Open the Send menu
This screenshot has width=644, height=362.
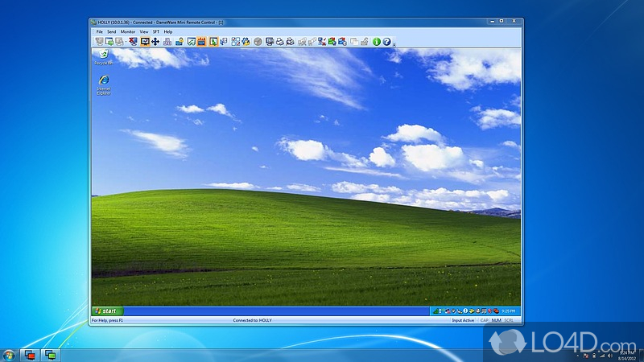point(112,31)
